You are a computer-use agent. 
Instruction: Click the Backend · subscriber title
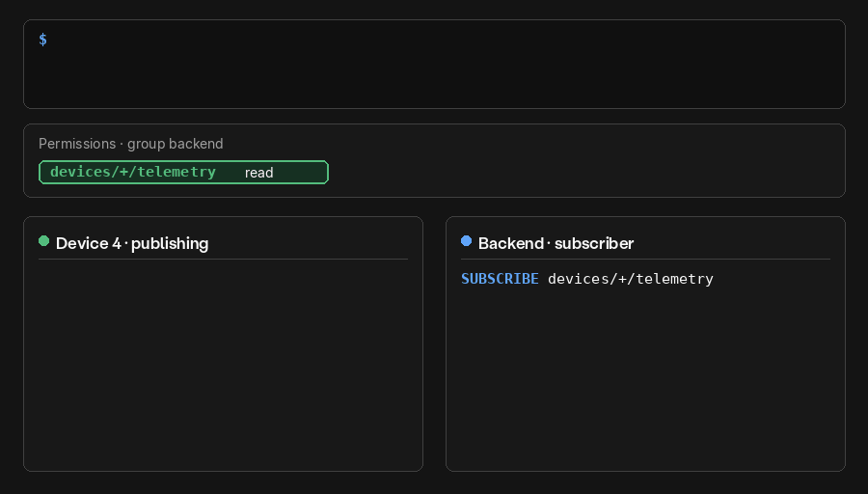coord(556,244)
